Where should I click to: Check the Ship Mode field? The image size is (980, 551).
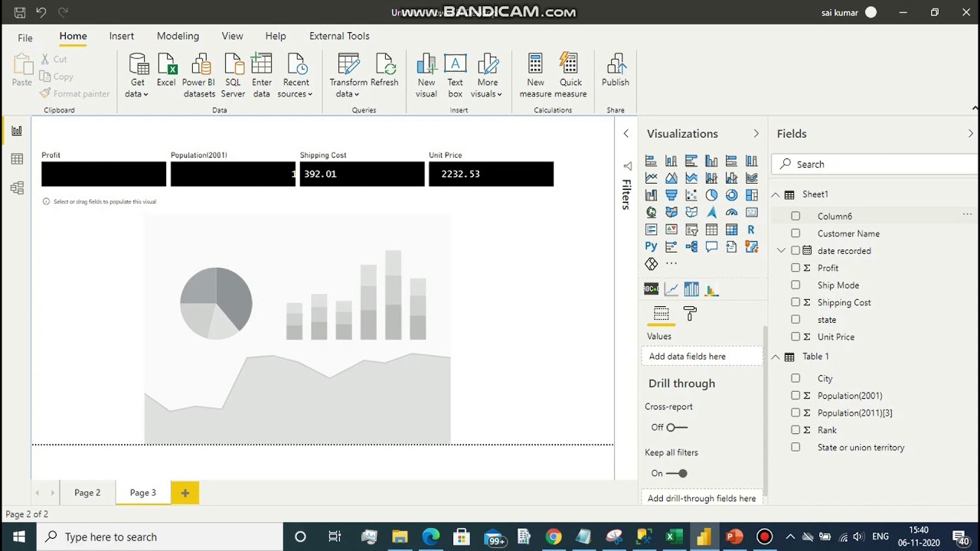pos(795,285)
